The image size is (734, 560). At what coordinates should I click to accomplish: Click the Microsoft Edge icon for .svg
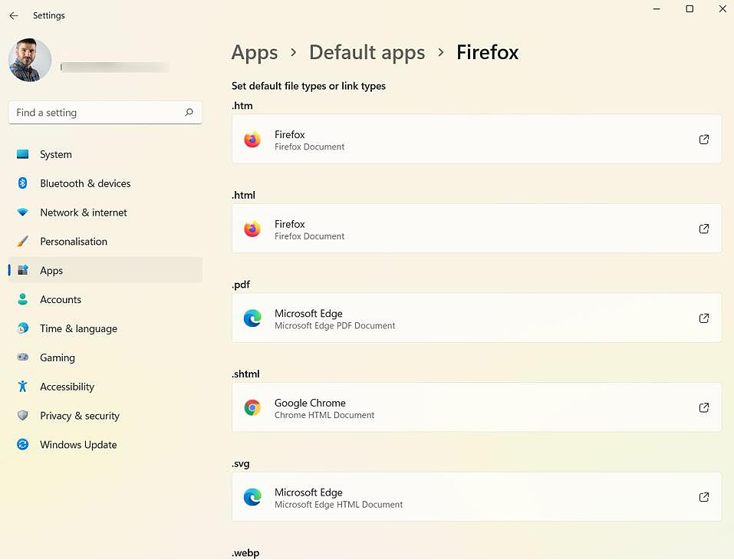tap(252, 497)
